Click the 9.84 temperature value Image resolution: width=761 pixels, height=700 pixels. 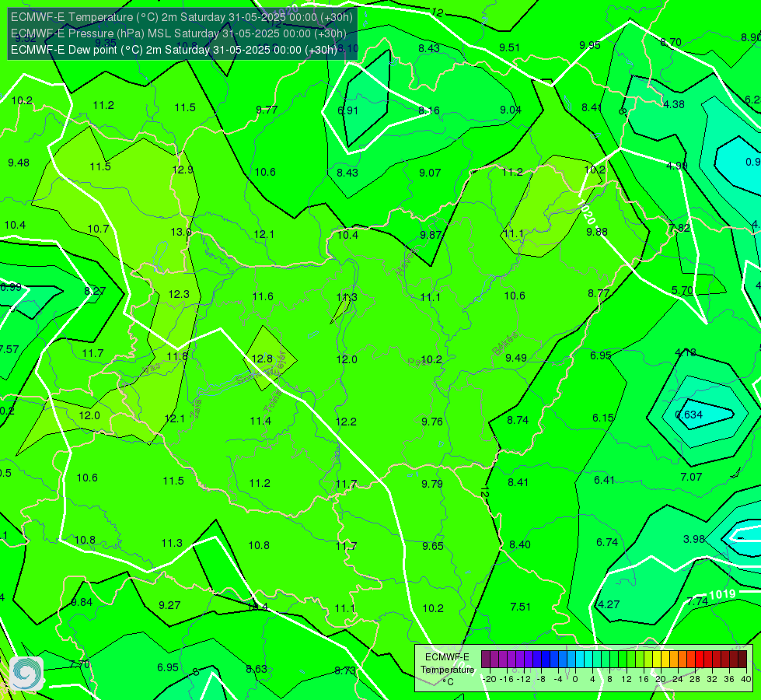82,602
